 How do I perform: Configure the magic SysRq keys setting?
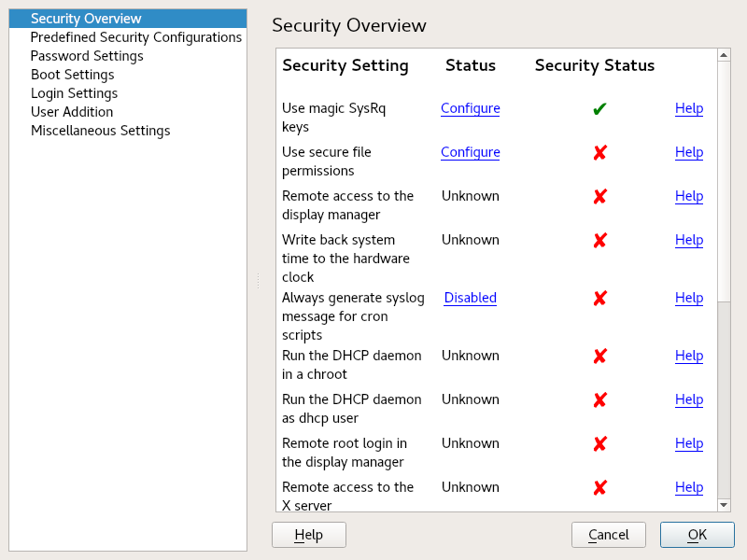click(x=470, y=108)
